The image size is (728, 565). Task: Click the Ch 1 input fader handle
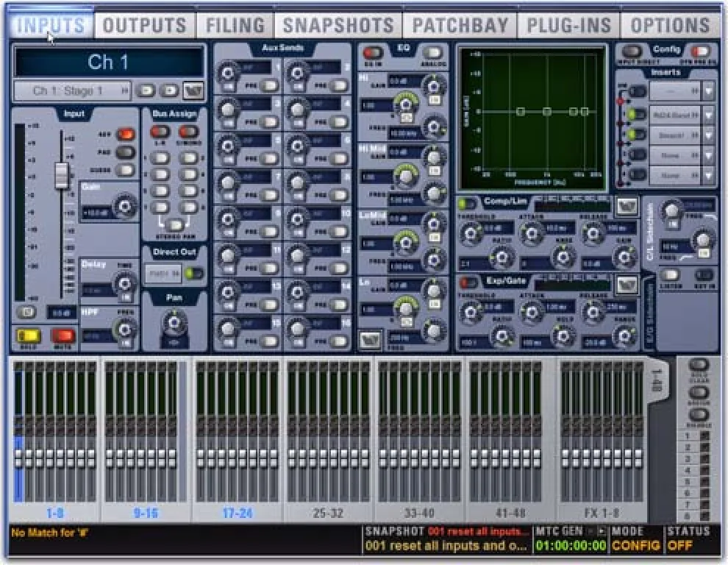click(62, 176)
